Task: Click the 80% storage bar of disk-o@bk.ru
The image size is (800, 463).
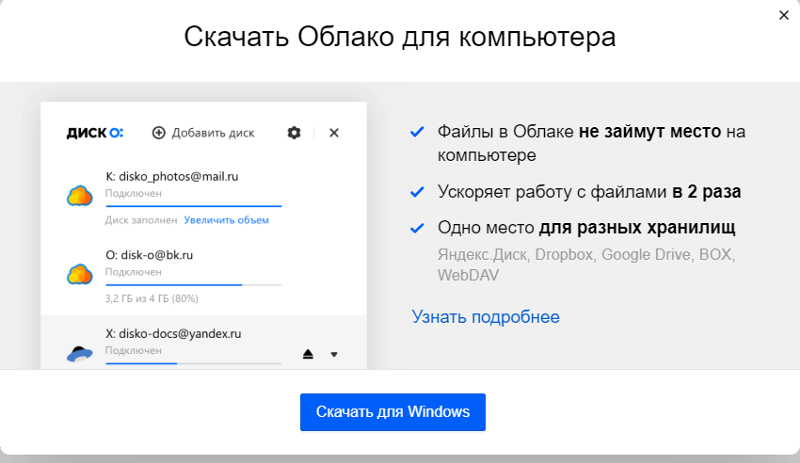Action: click(x=193, y=285)
